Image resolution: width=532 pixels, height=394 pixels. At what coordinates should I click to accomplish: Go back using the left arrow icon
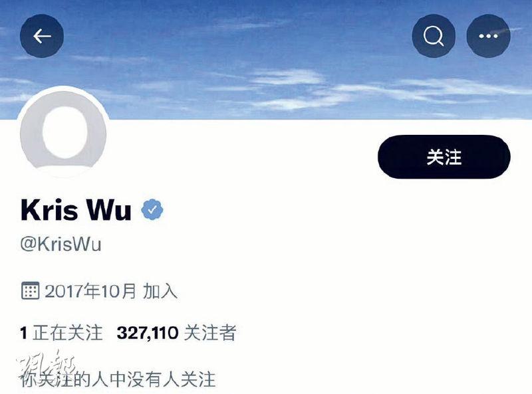pyautogui.click(x=42, y=36)
